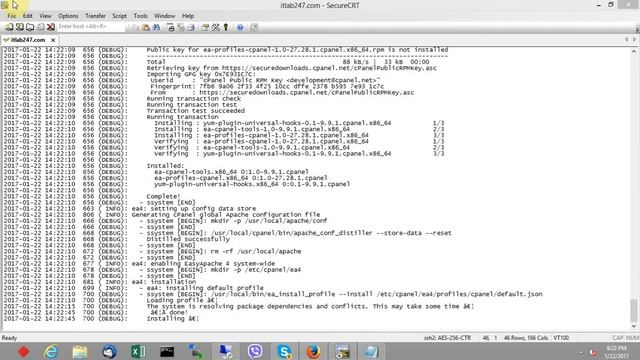This screenshot has height=360, width=640.
Task: Click the tab bar left scroll arrow
Action: click(x=627, y=40)
